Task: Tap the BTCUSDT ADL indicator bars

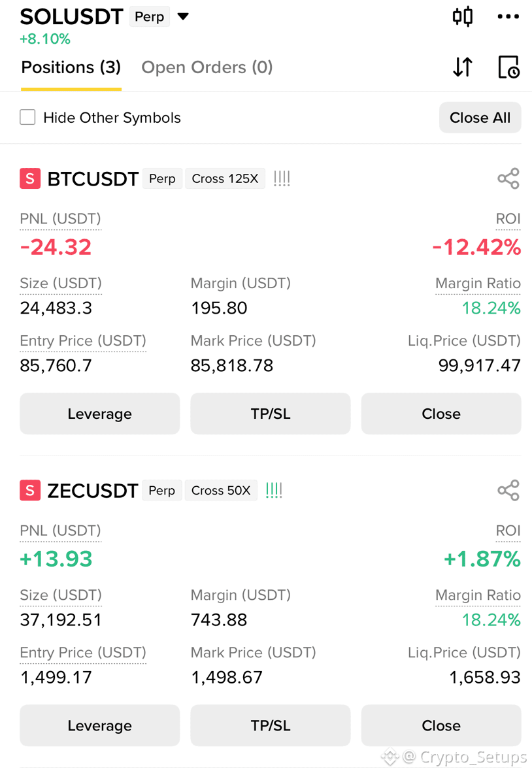Action: (x=282, y=178)
